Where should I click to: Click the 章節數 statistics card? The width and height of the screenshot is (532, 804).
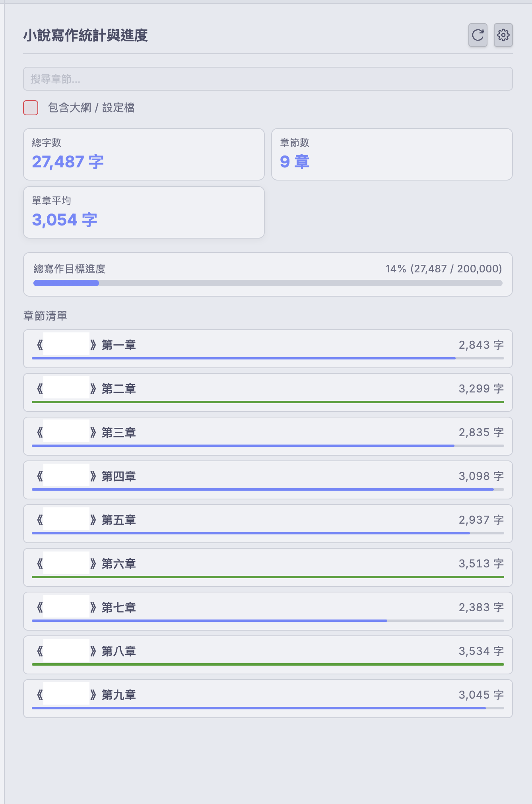(x=392, y=154)
